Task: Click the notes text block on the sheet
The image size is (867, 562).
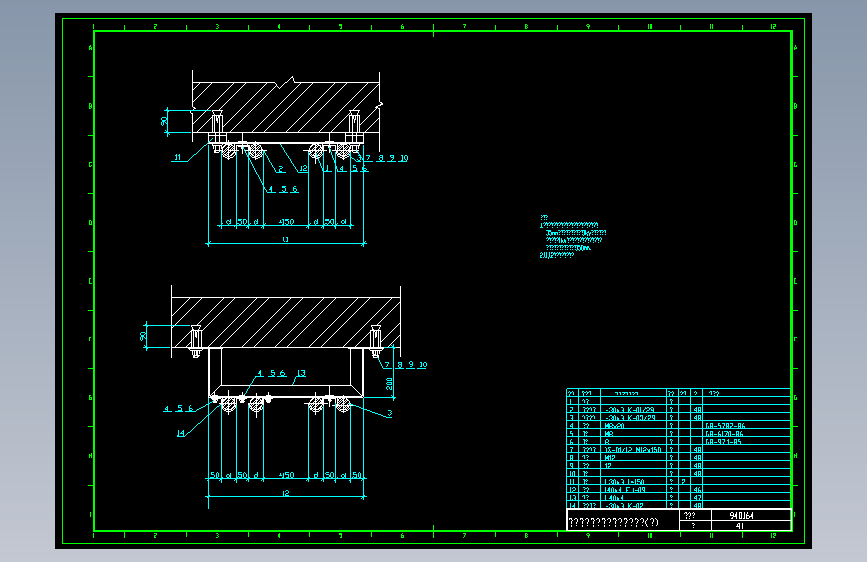Action: pos(573,237)
